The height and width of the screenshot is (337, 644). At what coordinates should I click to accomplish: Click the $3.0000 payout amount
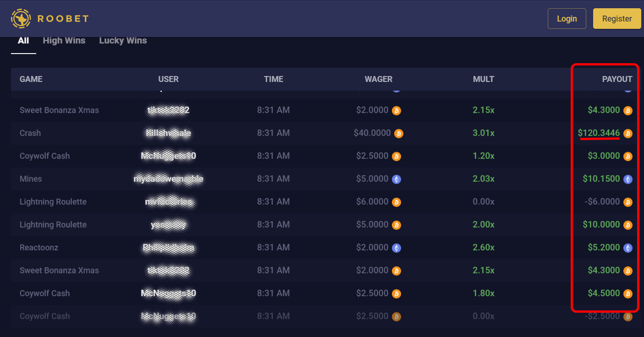604,156
